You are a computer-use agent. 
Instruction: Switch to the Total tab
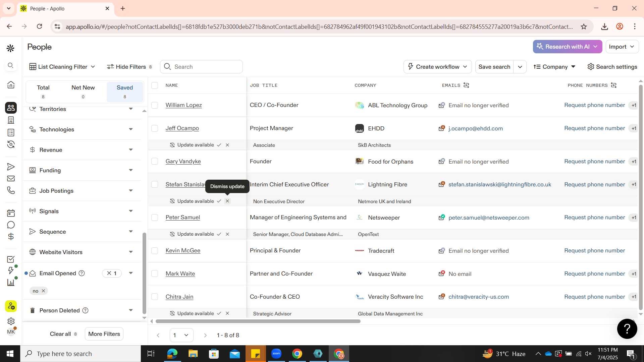(x=43, y=92)
